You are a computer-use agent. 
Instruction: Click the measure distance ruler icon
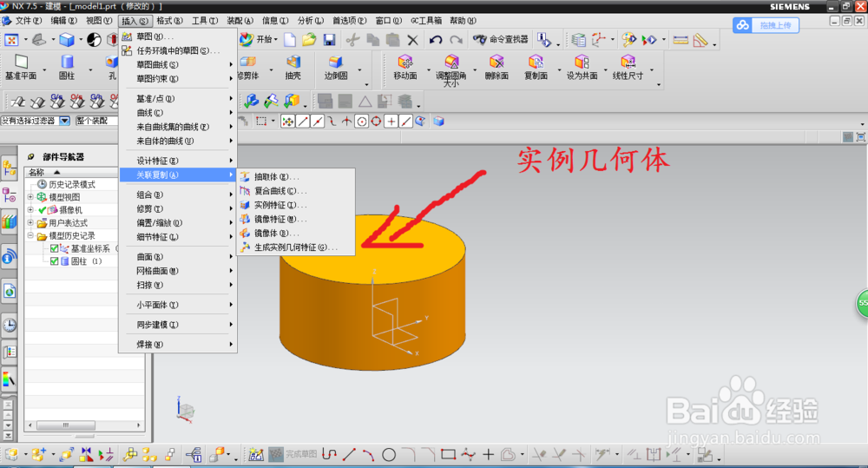[x=681, y=40]
